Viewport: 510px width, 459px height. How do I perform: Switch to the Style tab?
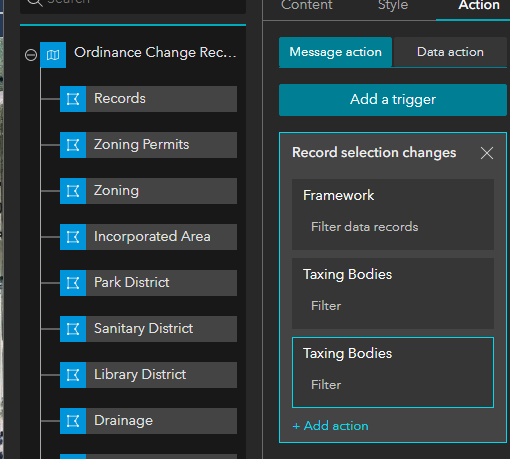pos(393,5)
